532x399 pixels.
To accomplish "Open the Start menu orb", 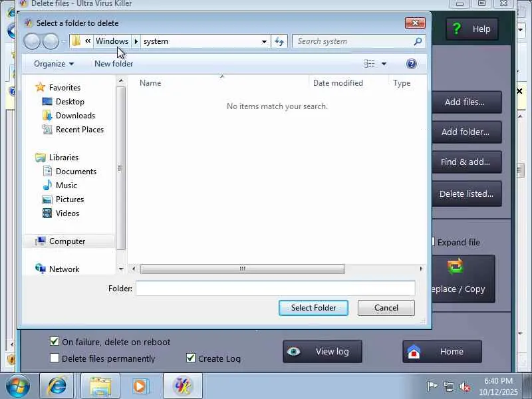I will tap(18, 386).
